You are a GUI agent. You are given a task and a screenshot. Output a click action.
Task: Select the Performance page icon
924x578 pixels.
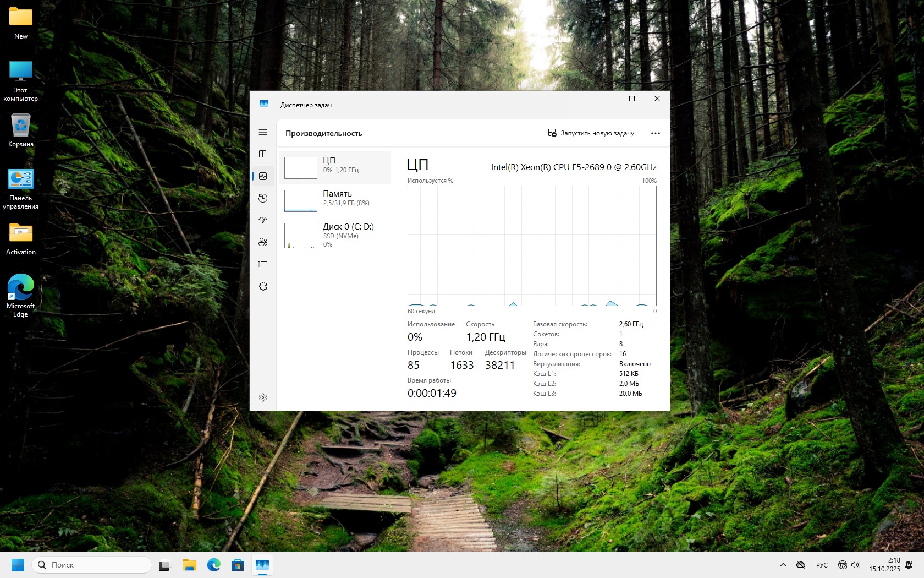click(263, 176)
